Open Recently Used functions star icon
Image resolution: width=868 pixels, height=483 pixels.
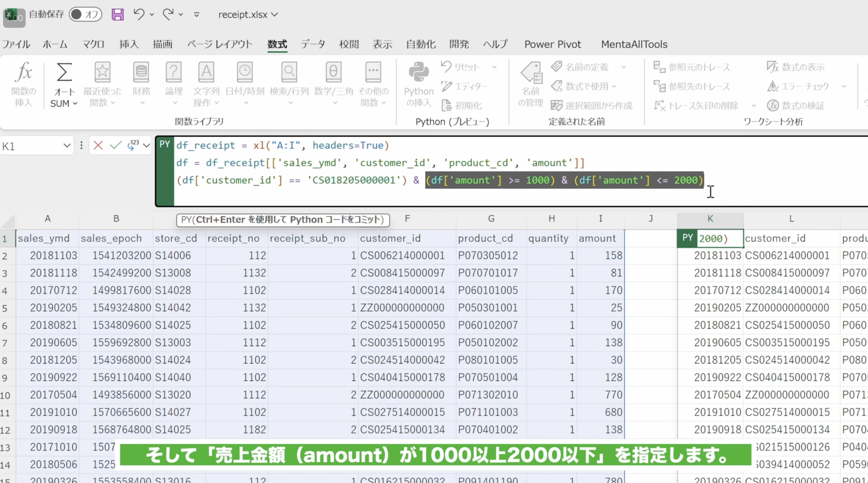(x=103, y=72)
